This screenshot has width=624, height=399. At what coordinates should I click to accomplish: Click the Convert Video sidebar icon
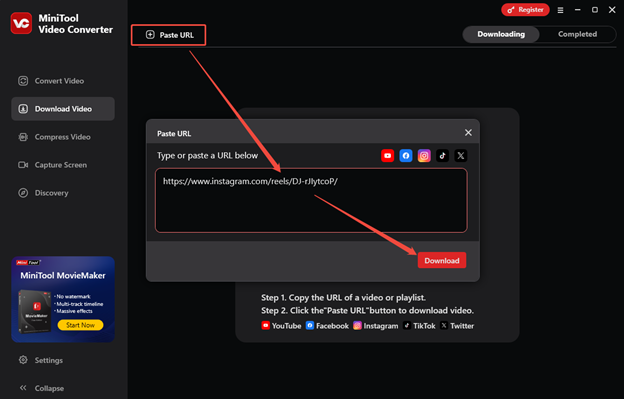(23, 81)
